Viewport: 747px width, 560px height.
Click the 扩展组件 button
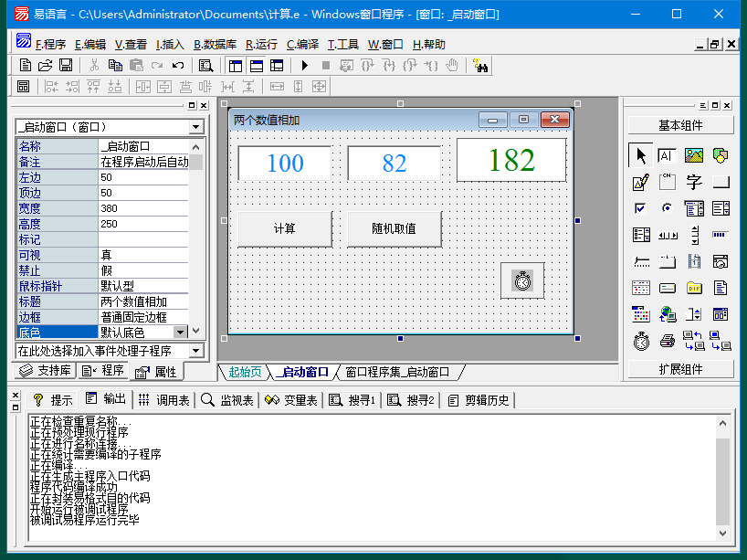point(680,369)
